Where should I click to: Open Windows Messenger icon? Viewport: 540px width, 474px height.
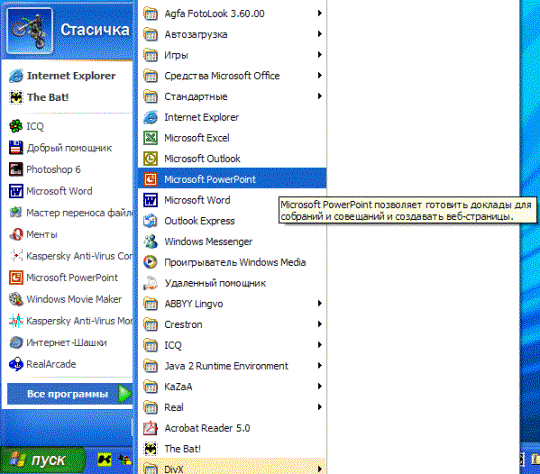pos(150,241)
